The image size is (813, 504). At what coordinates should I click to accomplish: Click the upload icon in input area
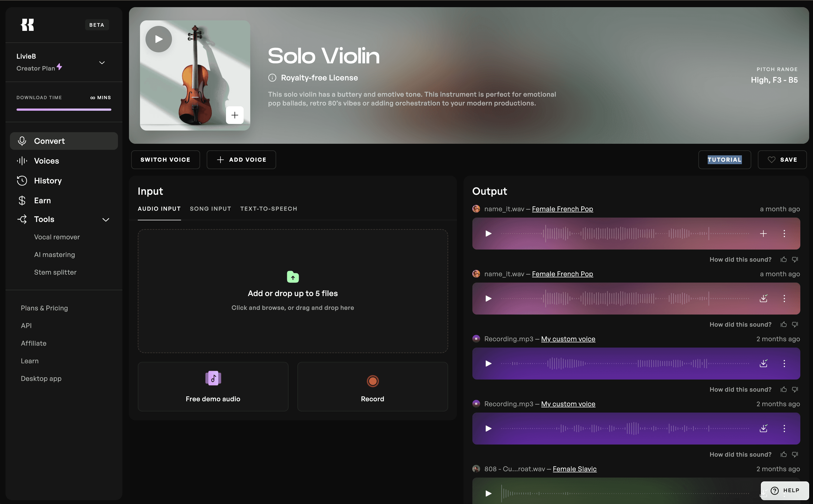point(293,277)
